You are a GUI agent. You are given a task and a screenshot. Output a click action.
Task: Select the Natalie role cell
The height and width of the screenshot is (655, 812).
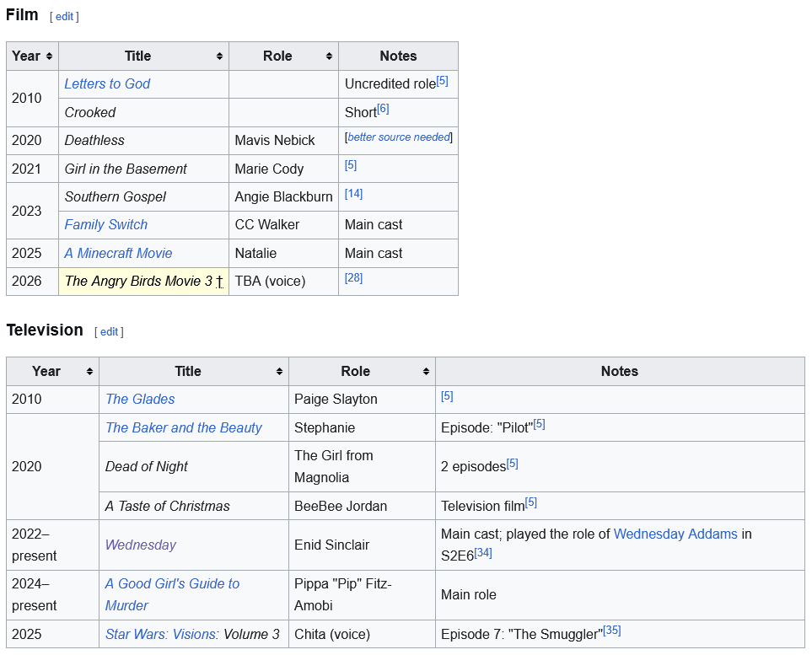pos(284,253)
